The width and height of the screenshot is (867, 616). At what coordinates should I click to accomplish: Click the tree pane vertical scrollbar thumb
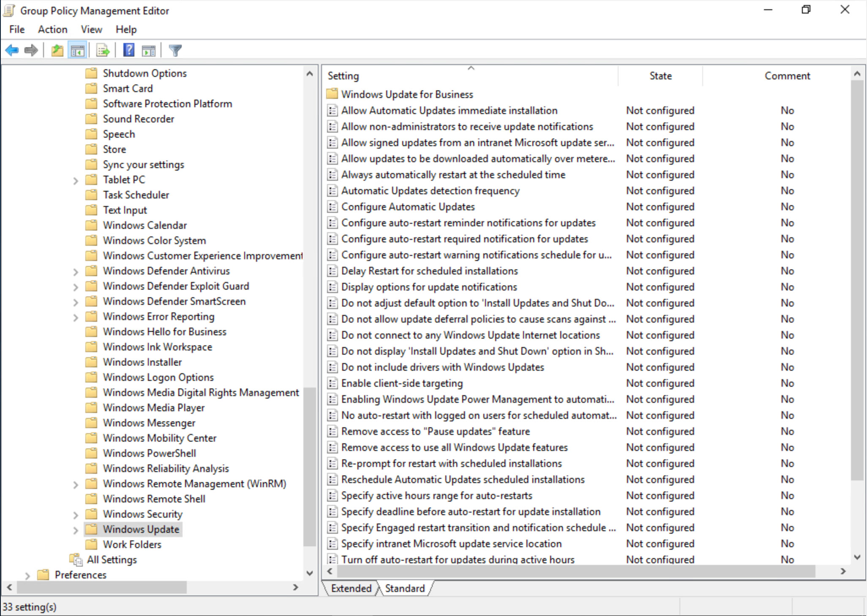309,467
